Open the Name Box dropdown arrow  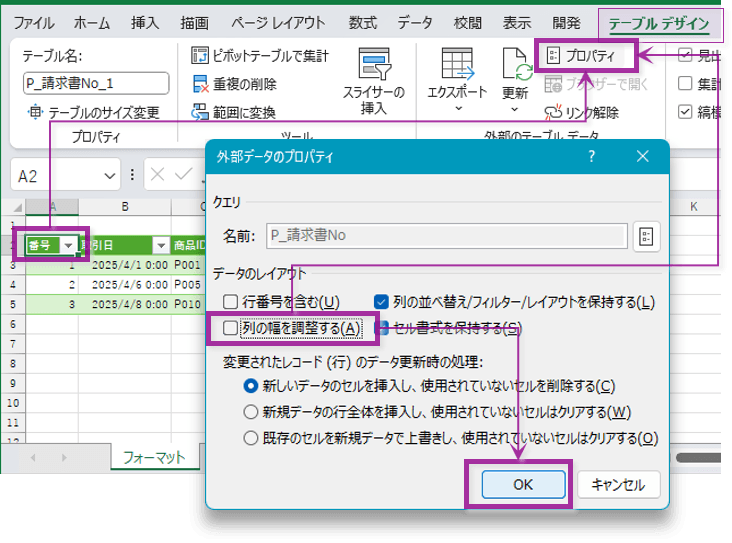[x=110, y=176]
